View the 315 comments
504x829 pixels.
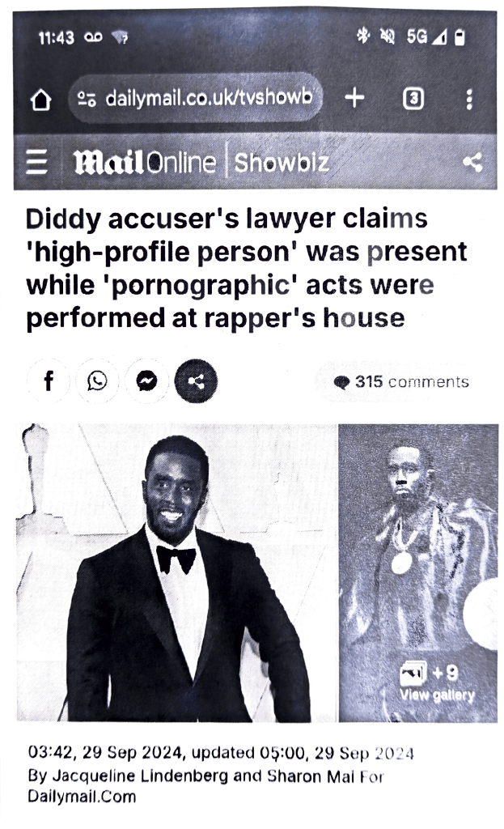(401, 382)
